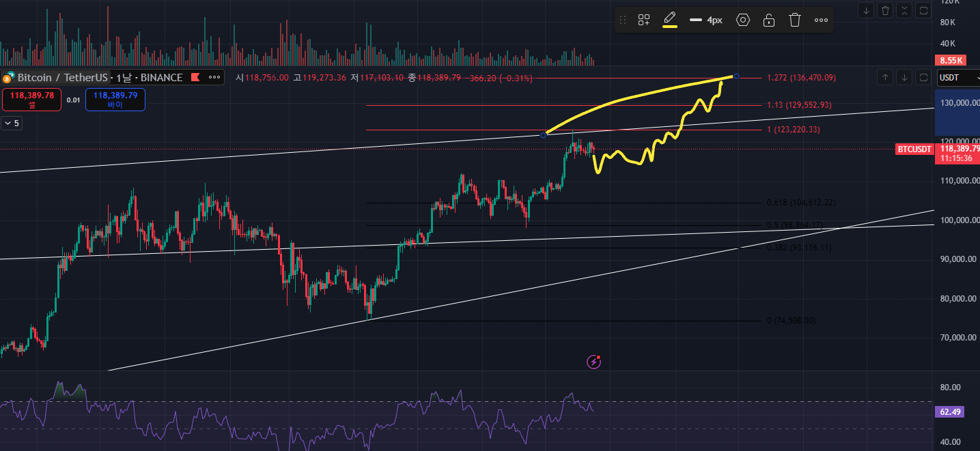Expand the collapsed indicators legend showing 5
The height and width of the screenshot is (451, 980).
(x=12, y=123)
